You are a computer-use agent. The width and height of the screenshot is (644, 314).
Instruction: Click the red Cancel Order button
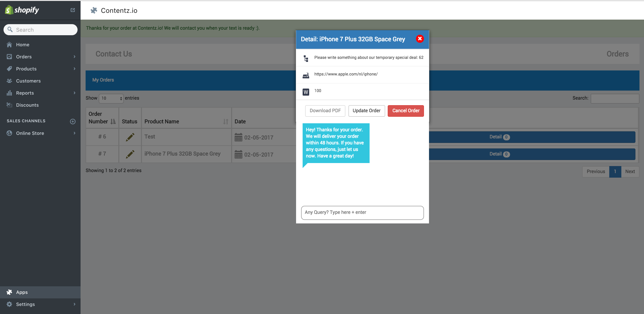point(406,111)
